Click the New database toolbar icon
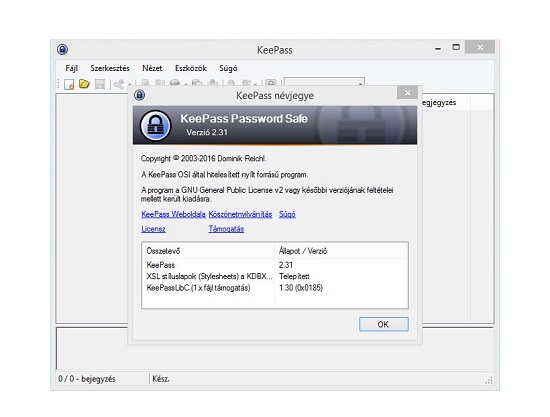Viewport: 550px width, 417px height. (x=69, y=84)
